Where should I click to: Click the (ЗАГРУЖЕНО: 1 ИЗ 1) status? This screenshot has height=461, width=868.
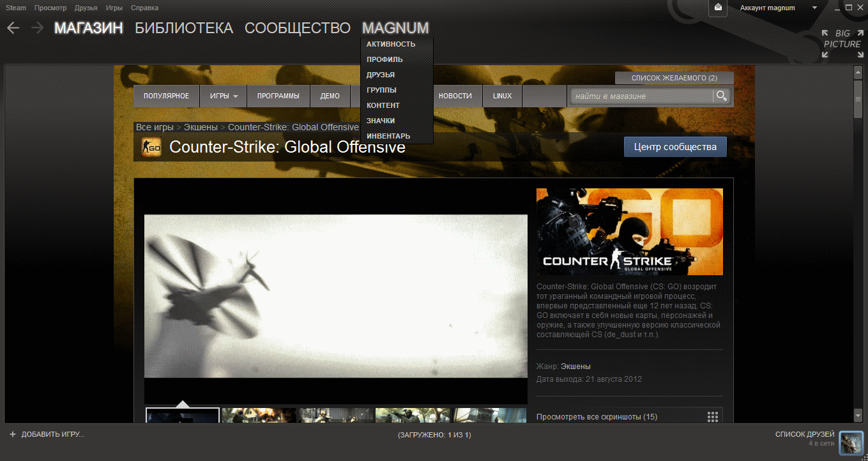(x=434, y=435)
